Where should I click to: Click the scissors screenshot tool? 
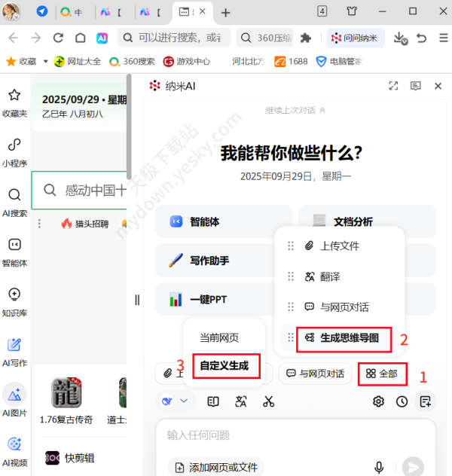pos(269,401)
